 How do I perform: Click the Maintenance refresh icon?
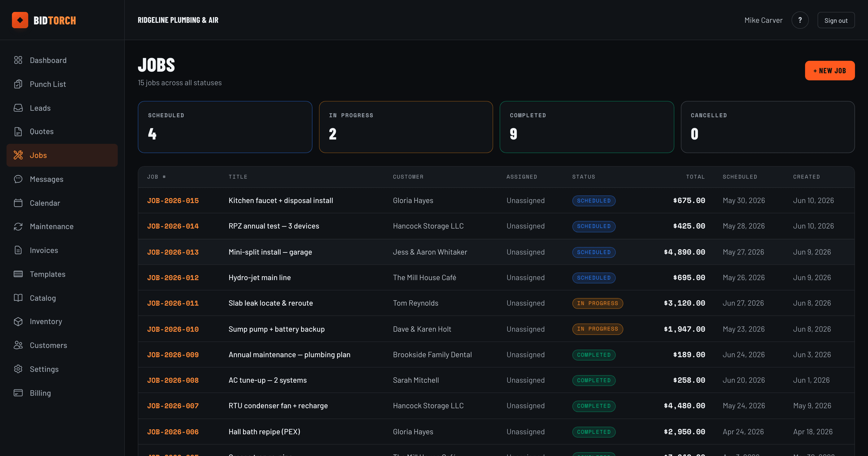tap(18, 226)
